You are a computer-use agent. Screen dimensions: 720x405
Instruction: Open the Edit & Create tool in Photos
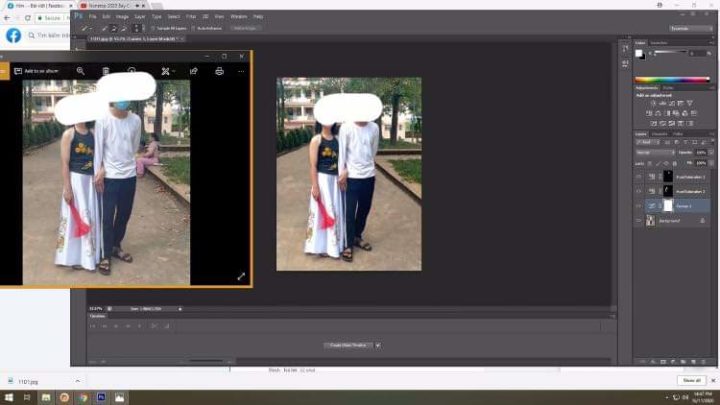pos(166,71)
